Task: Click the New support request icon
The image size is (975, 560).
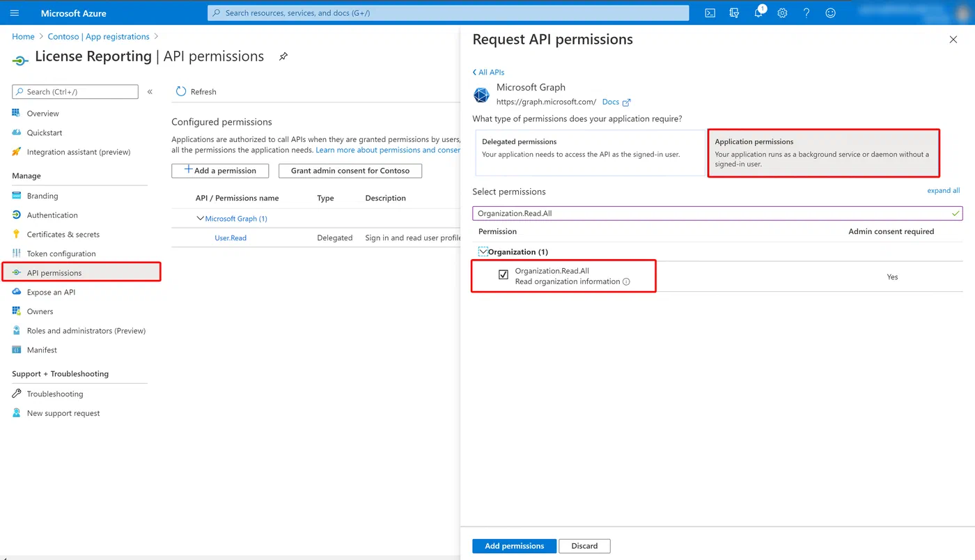Action: coord(16,413)
